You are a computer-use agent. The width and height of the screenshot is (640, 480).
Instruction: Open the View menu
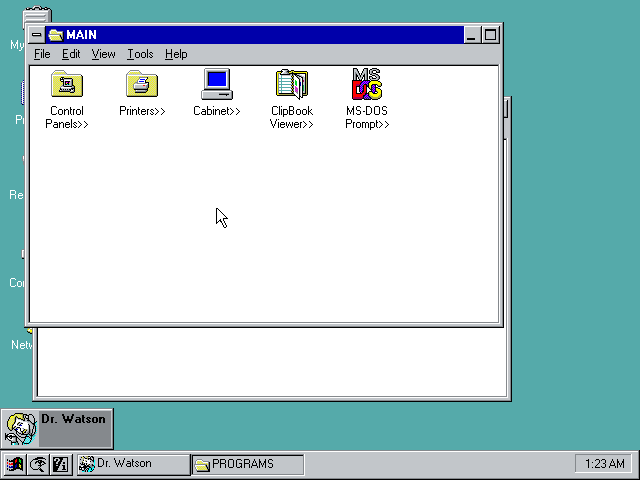click(x=103, y=54)
